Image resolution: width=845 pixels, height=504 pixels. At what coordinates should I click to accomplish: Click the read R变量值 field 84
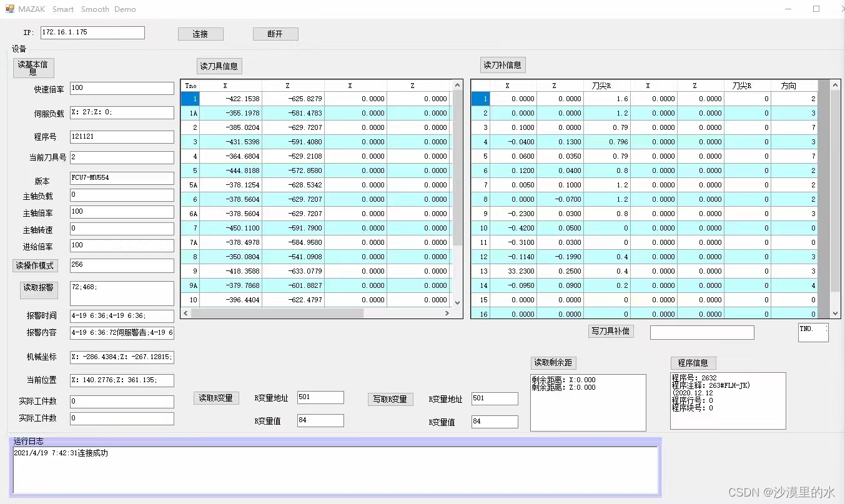pyautogui.click(x=320, y=420)
